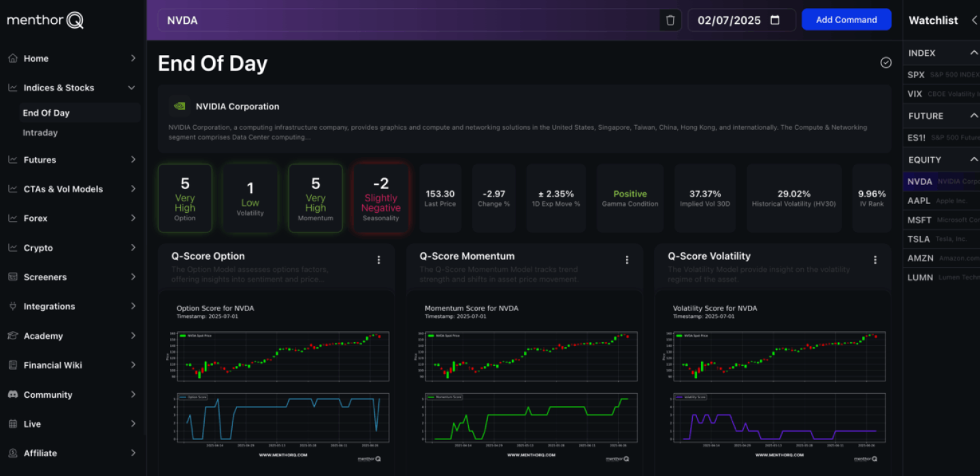Collapse the INDEX watchlist group
980x476 pixels.
[x=973, y=53]
